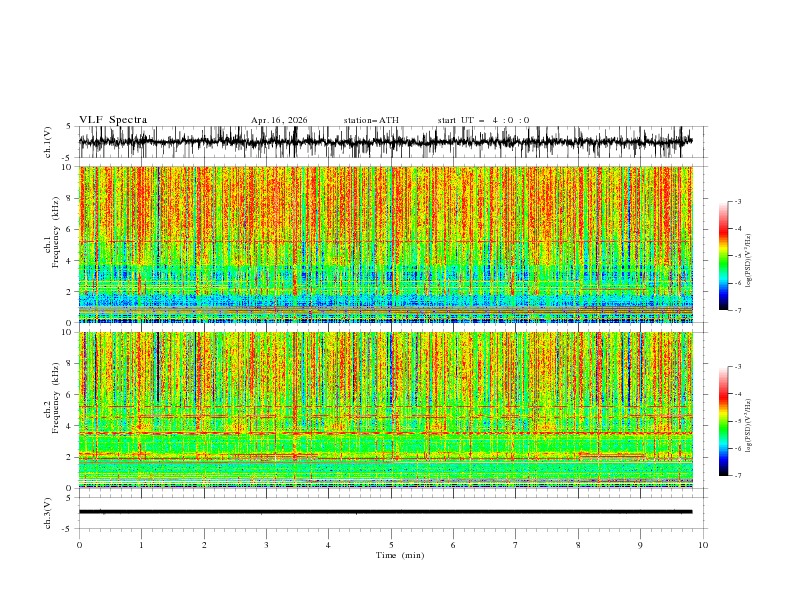The width and height of the screenshot is (792, 612).
Task: Click the ch.1 PSD color bar
Action: (723, 256)
